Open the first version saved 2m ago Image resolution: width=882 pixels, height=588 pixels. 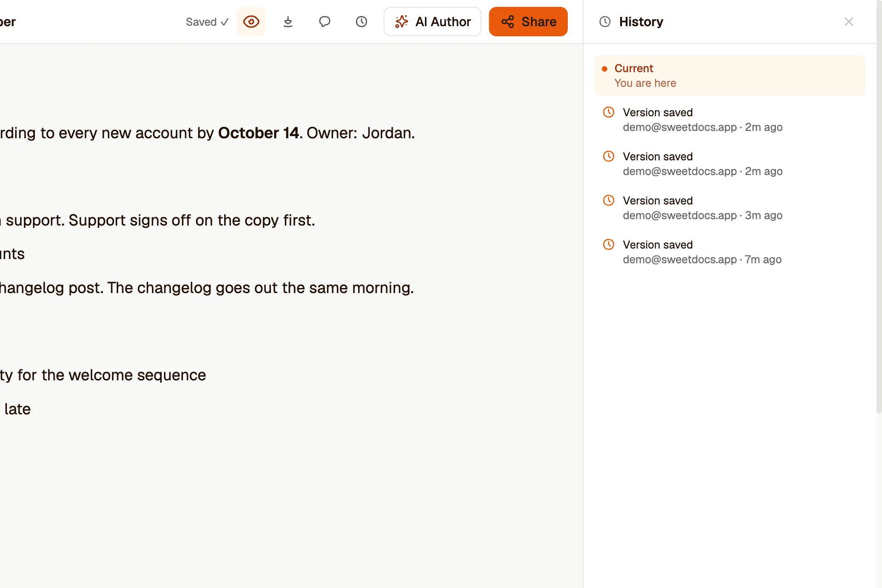coord(730,120)
